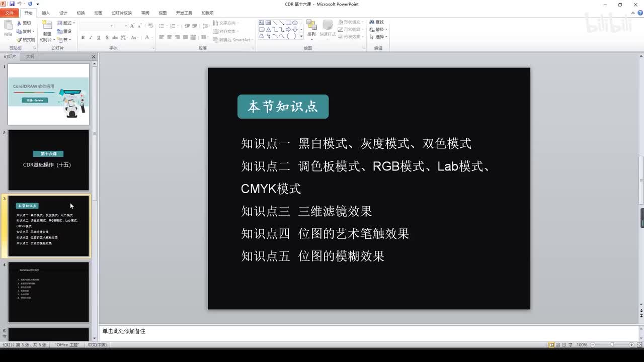Viewport: 644px width, 362px height.
Task: Toggle Bold formatting
Action: coord(83,38)
